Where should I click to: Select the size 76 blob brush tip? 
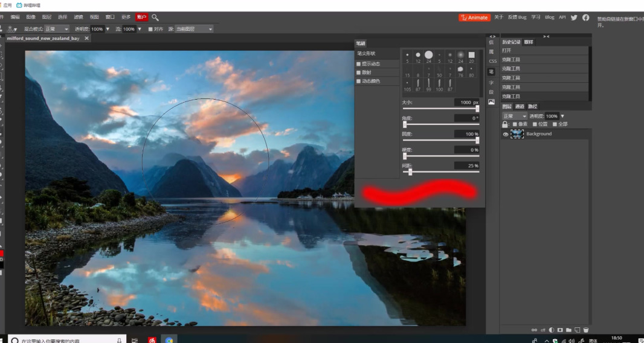pos(460,71)
